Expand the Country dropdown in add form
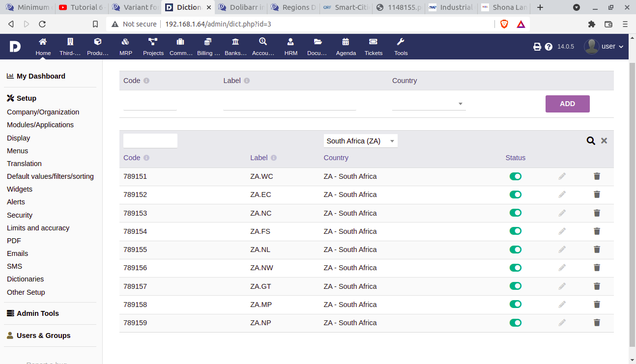Viewport: 636px width, 364px height. pyautogui.click(x=429, y=104)
